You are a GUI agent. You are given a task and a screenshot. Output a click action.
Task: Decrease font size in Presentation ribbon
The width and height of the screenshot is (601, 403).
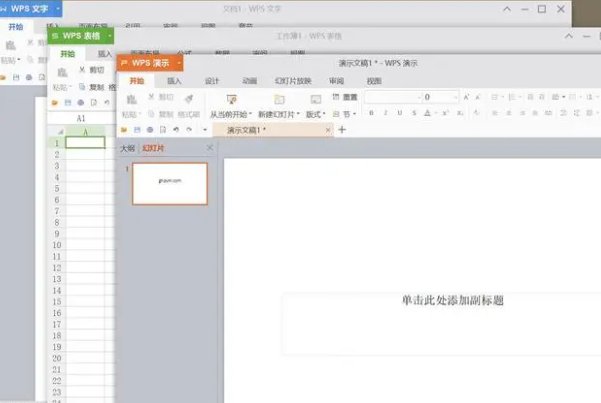(478, 97)
